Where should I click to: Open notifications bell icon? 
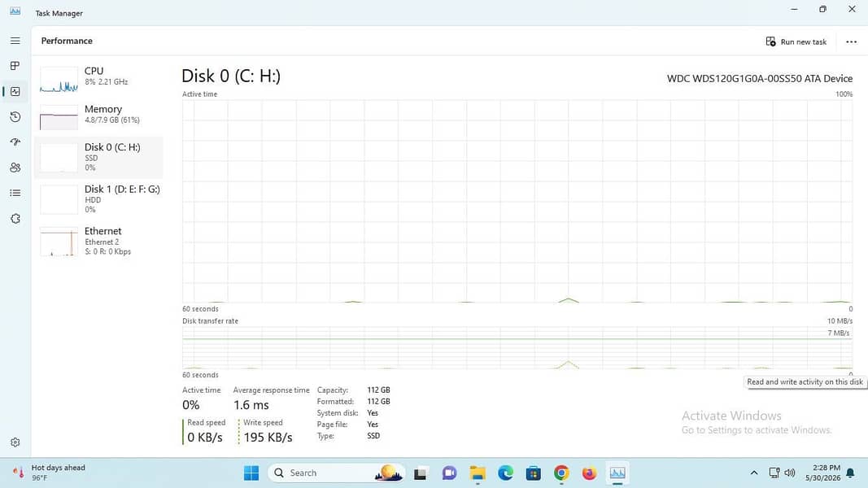(850, 473)
